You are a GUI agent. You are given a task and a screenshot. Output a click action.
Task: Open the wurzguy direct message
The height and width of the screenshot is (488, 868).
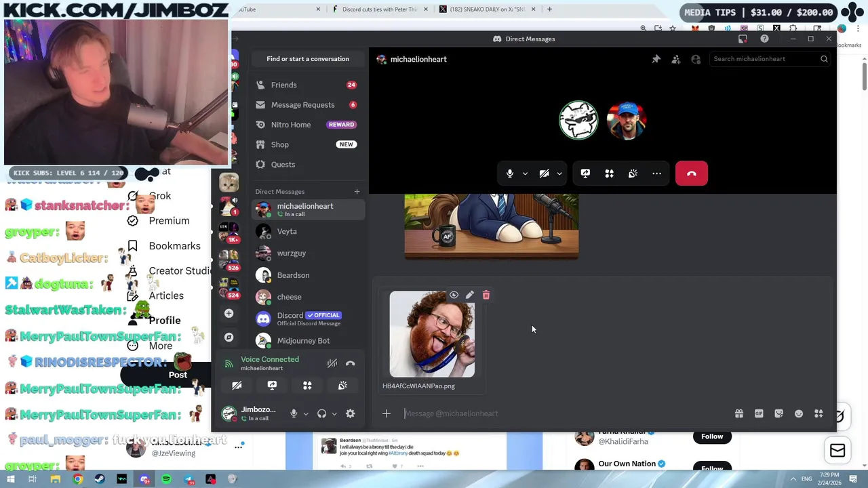click(308, 253)
